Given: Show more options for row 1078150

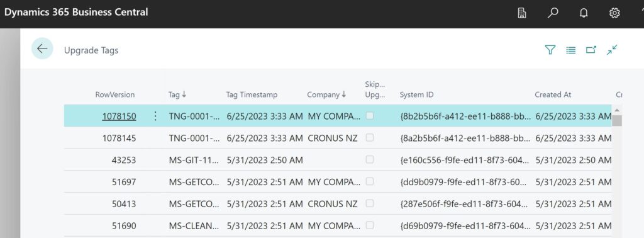Looking at the screenshot, I should (155, 116).
